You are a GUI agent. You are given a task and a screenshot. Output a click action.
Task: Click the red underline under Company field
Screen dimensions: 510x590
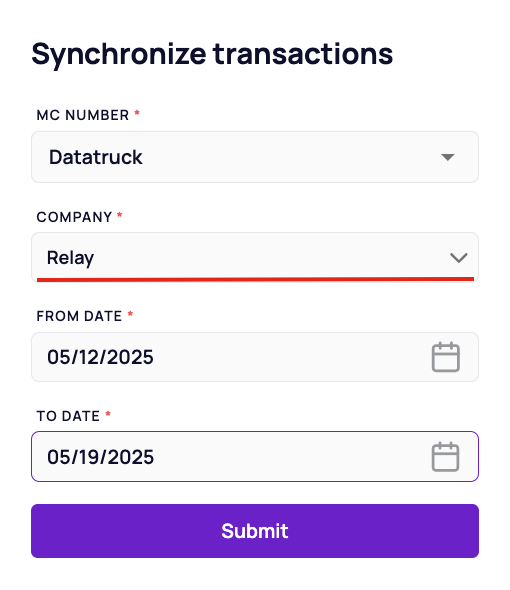(x=255, y=279)
